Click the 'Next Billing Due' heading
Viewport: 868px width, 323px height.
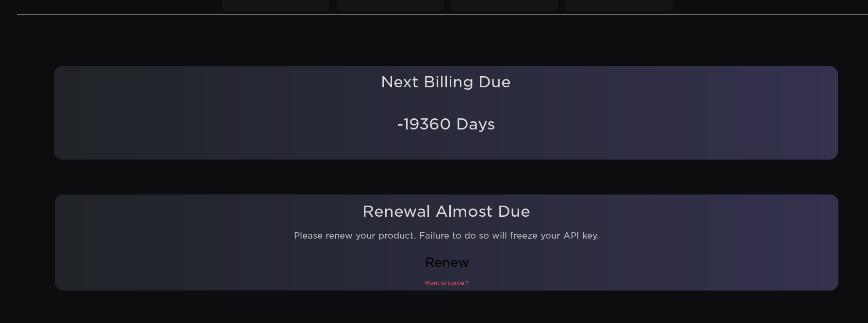pos(445,82)
